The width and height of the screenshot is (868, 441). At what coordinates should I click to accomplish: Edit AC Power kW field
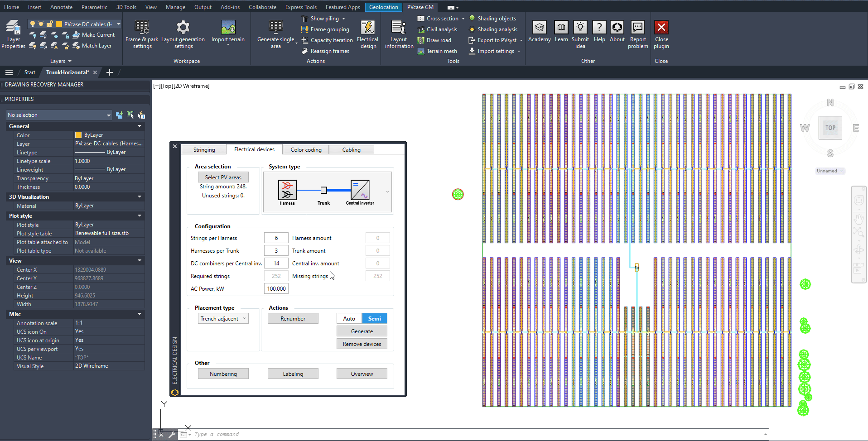point(276,289)
